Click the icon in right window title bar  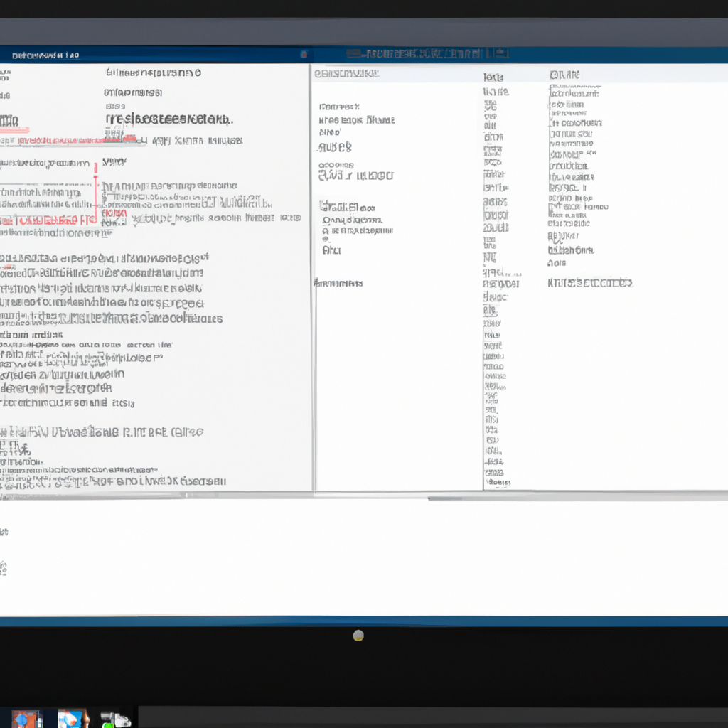[502, 53]
